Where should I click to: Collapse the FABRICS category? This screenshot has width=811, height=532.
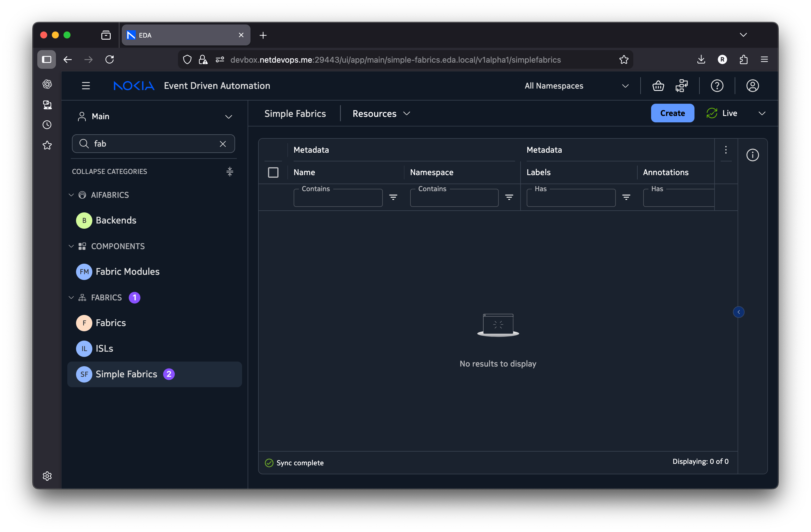[71, 297]
